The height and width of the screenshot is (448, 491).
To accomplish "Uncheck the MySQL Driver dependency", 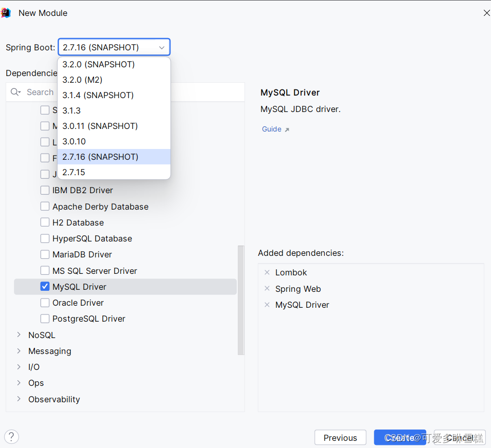I will pos(45,286).
